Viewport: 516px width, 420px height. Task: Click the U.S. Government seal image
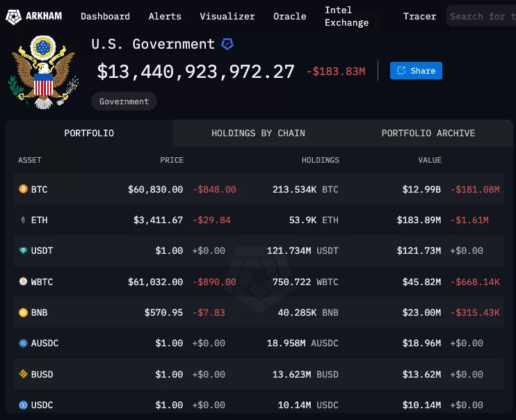(43, 72)
